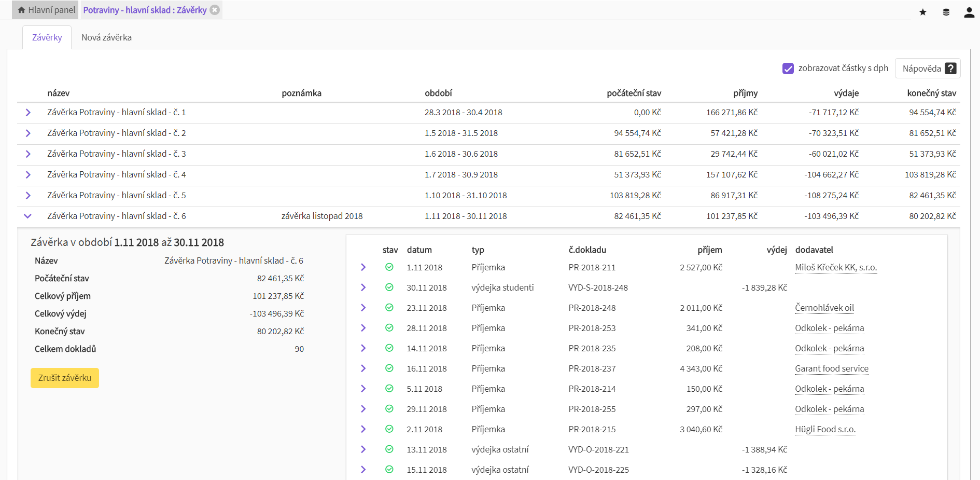Expand Závěrka č. 4 row

[28, 175]
